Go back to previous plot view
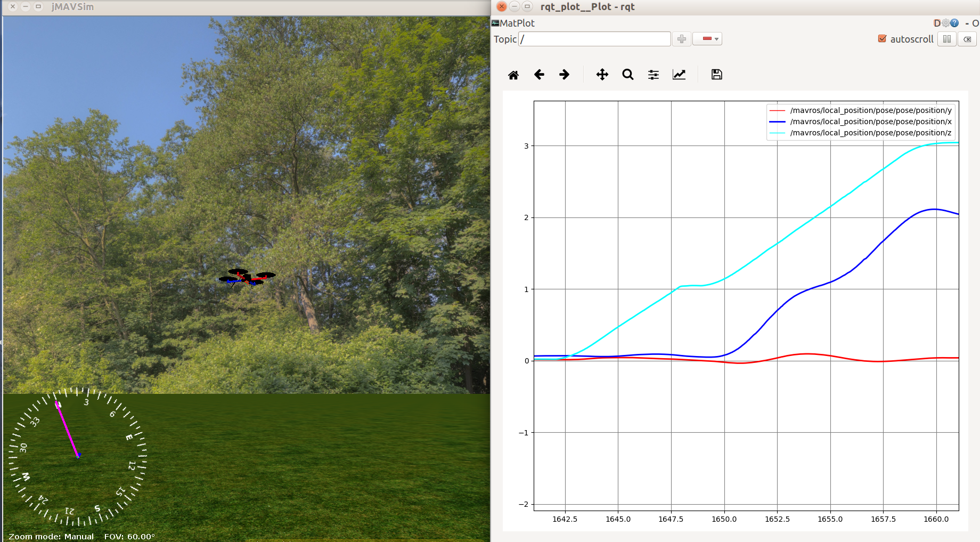Screen dimensions: 980x542 539,75
